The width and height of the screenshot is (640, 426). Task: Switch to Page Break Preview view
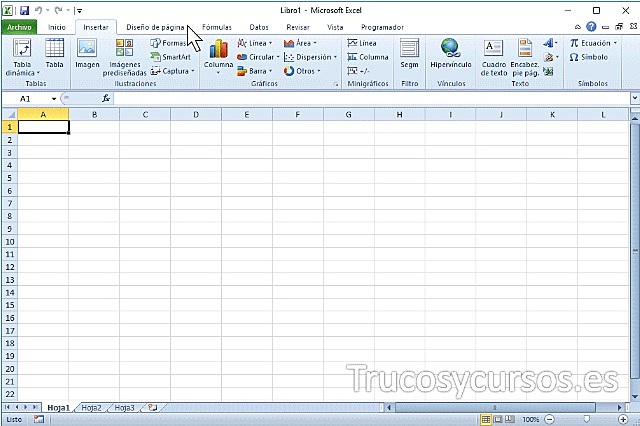[x=510, y=419]
